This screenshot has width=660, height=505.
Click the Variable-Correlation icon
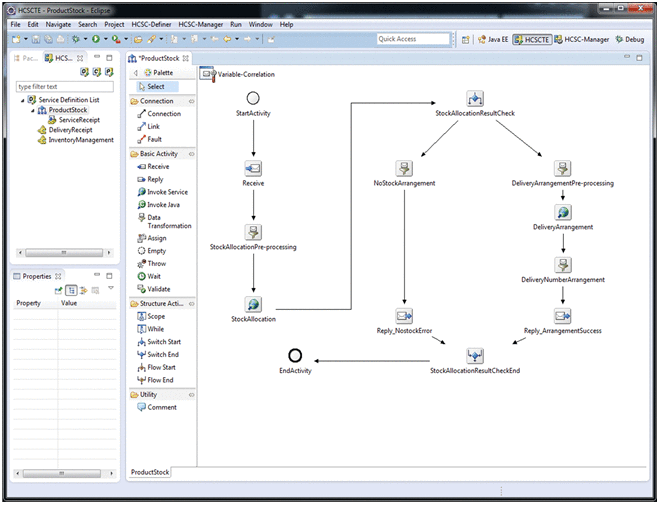pyautogui.click(x=208, y=74)
